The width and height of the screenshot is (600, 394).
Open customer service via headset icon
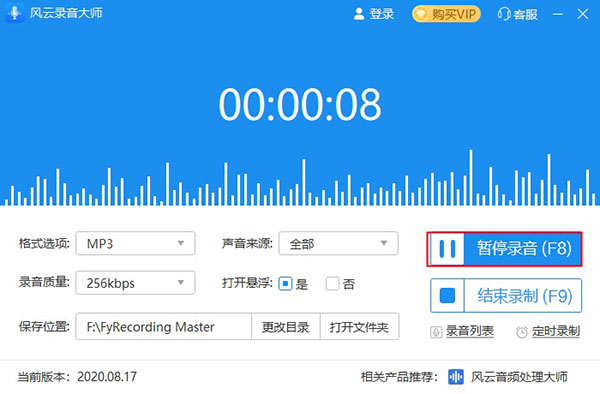point(504,15)
